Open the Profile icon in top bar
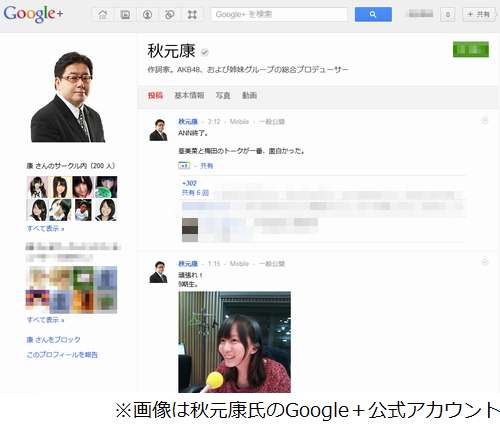 coord(147,14)
